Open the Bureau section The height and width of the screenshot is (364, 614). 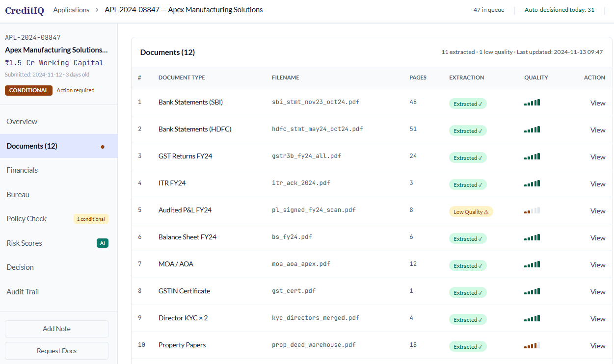click(x=59, y=195)
